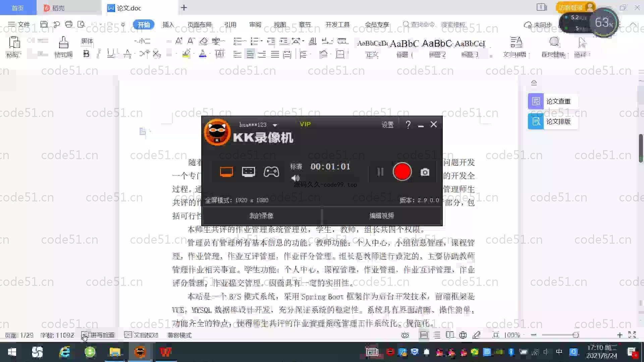Open the 页面布局 ribbon tab
The height and width of the screenshot is (362, 644).
(x=200, y=24)
